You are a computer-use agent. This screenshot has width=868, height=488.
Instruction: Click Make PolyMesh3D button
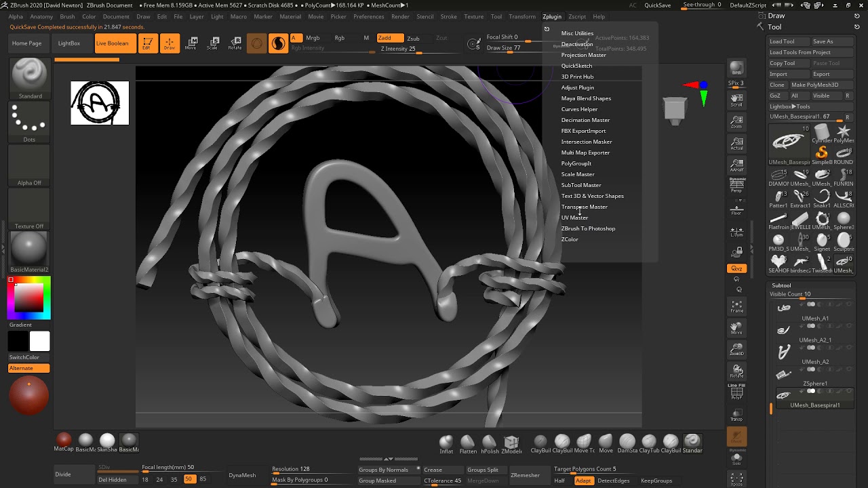[821, 85]
